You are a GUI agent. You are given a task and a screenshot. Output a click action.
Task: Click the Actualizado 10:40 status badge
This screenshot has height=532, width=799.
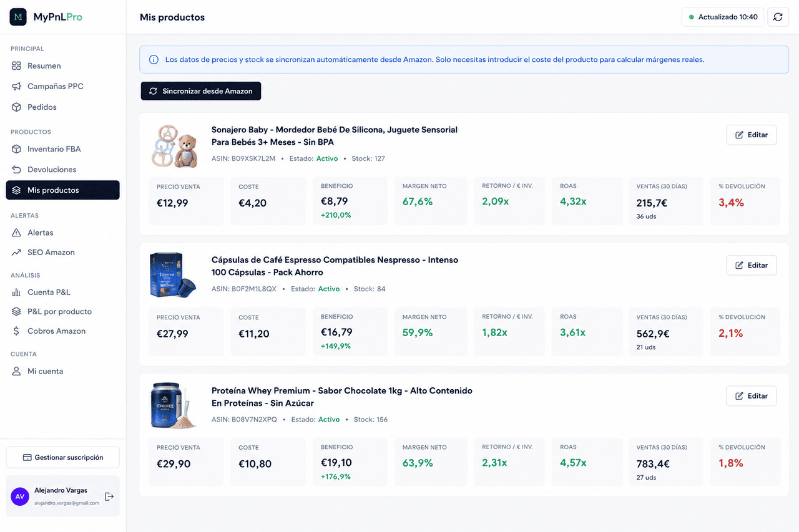pyautogui.click(x=723, y=17)
